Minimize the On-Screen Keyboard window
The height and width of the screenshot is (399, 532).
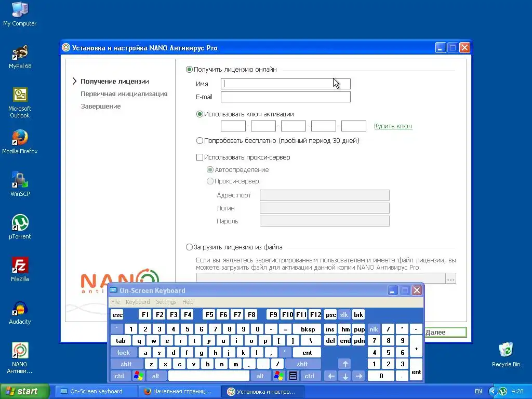393,290
